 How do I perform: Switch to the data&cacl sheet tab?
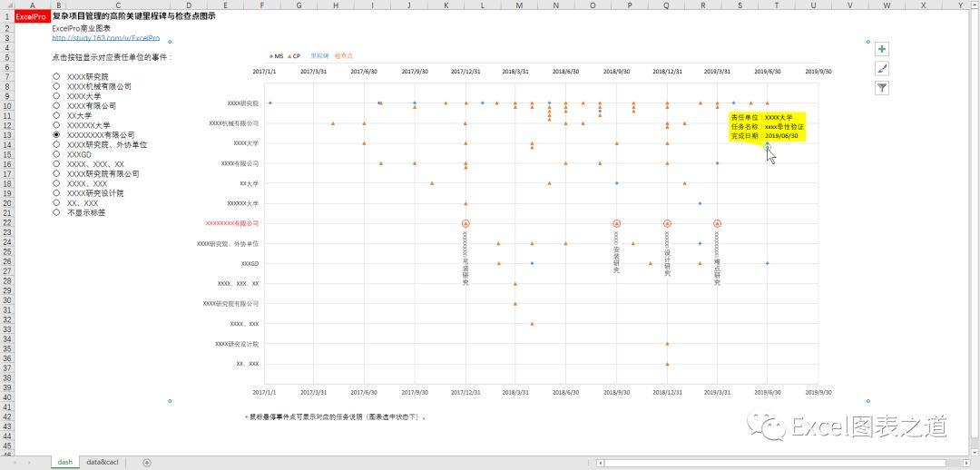tap(103, 463)
